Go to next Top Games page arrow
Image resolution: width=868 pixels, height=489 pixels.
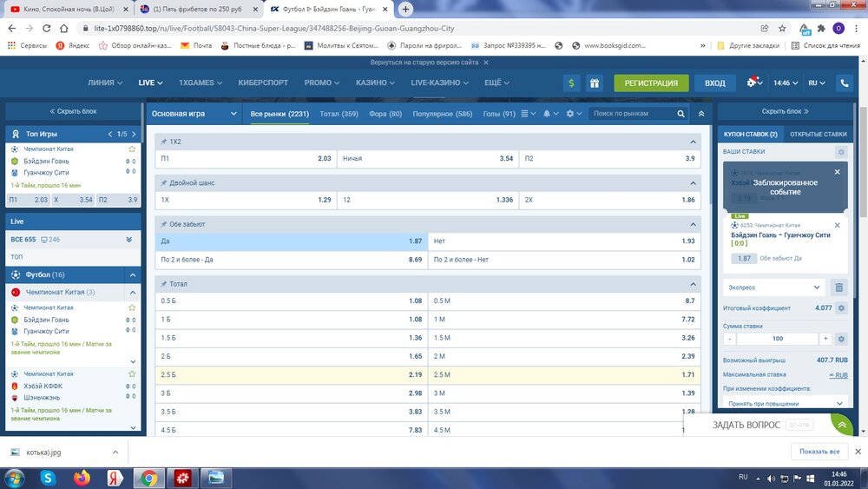pos(134,134)
